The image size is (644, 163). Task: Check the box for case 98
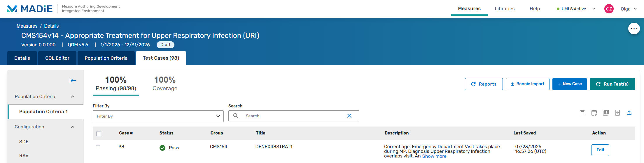(x=98, y=148)
